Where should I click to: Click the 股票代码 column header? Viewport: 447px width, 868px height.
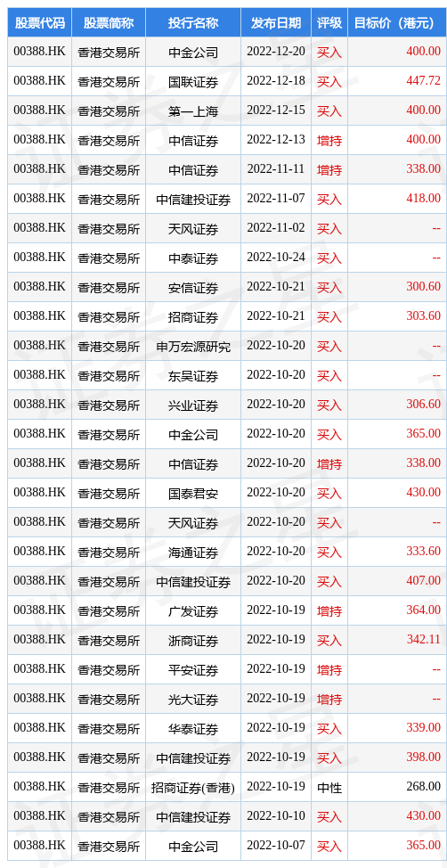[39, 22]
